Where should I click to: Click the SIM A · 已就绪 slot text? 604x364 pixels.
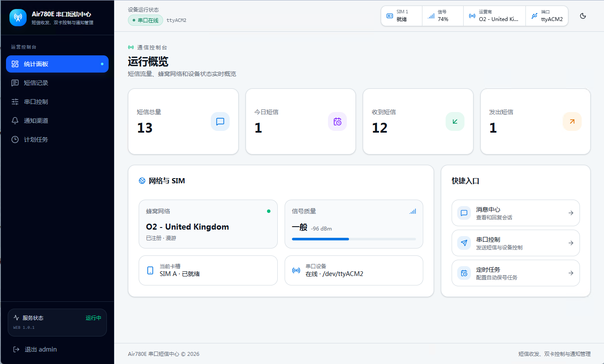[180, 274]
